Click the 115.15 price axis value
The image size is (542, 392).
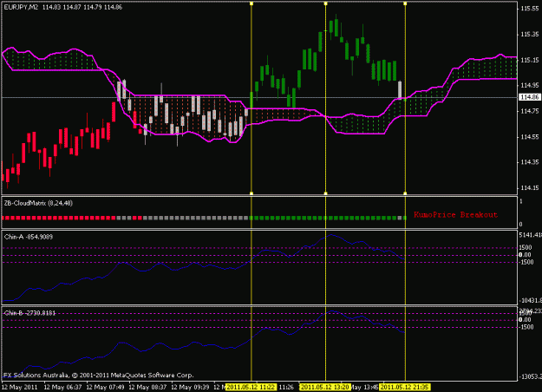tap(529, 60)
